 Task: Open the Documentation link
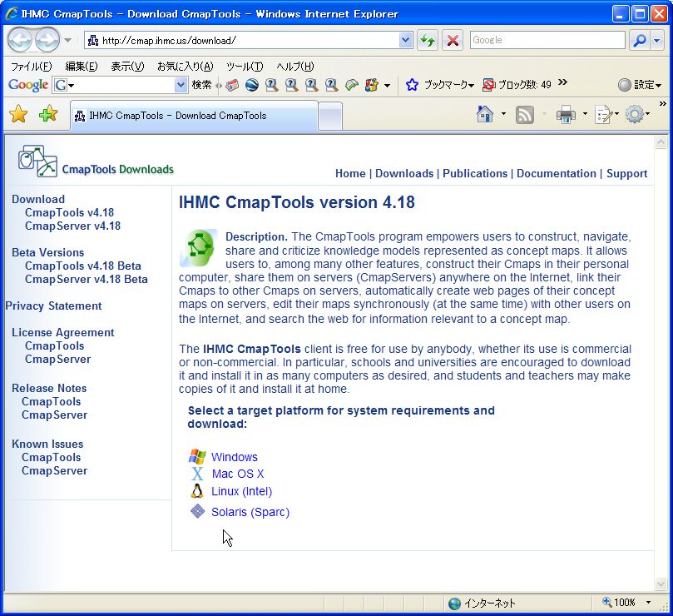[557, 173]
